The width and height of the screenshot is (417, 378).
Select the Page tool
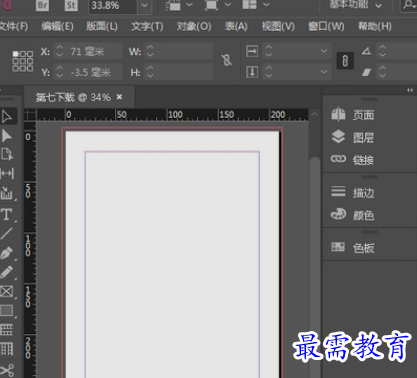coord(7,154)
